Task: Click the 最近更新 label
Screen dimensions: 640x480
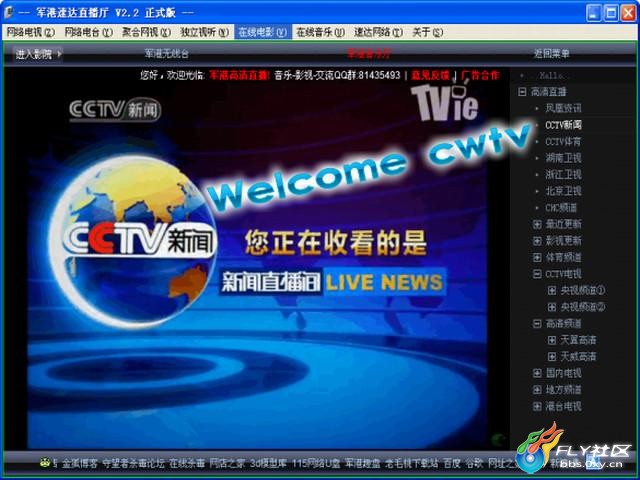Action: point(563,224)
